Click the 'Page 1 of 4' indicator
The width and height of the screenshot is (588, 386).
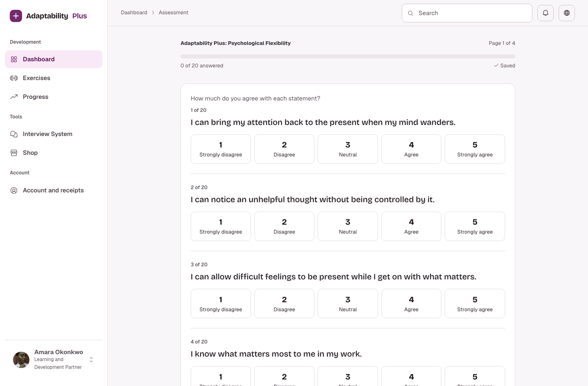pos(502,43)
